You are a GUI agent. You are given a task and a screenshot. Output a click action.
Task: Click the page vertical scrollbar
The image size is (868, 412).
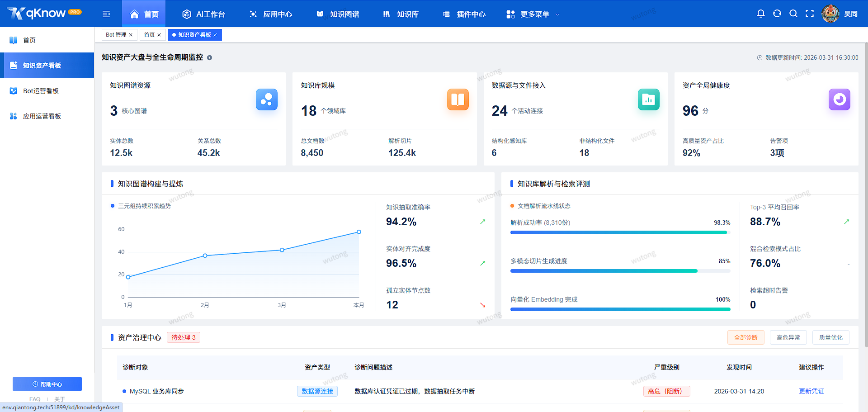pyautogui.click(x=866, y=194)
